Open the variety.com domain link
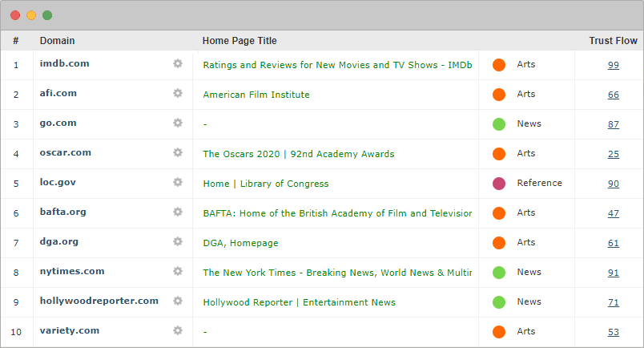Viewport: 644px width, 348px height. (70, 330)
